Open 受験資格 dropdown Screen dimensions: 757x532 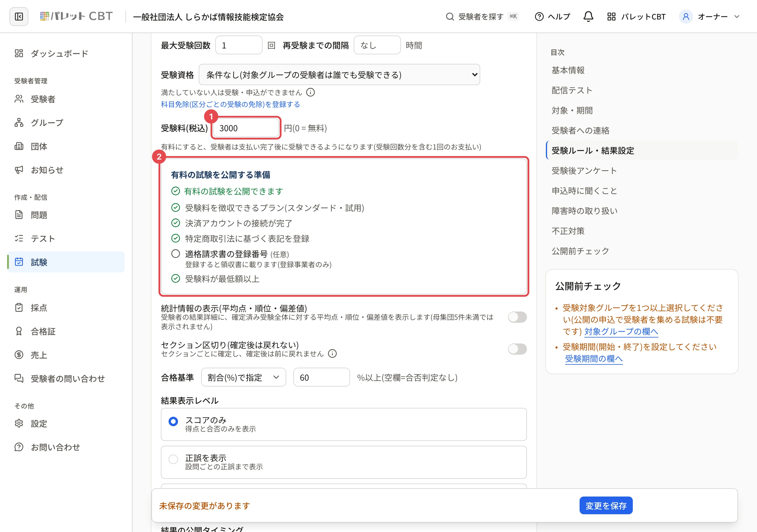point(339,74)
